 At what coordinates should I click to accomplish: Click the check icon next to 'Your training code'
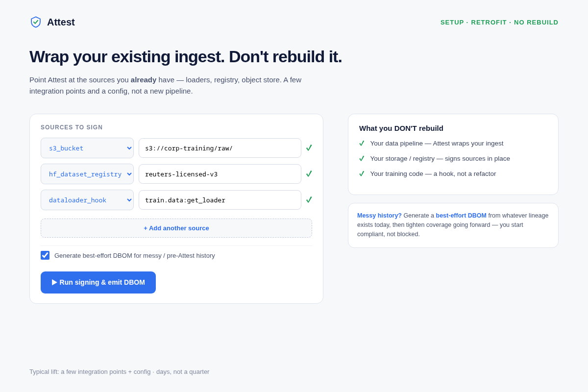[362, 174]
